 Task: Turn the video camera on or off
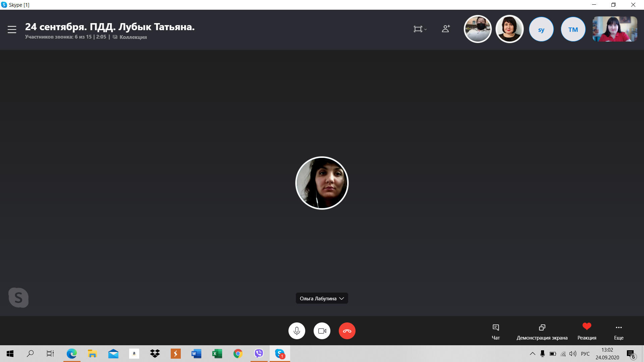tap(322, 331)
